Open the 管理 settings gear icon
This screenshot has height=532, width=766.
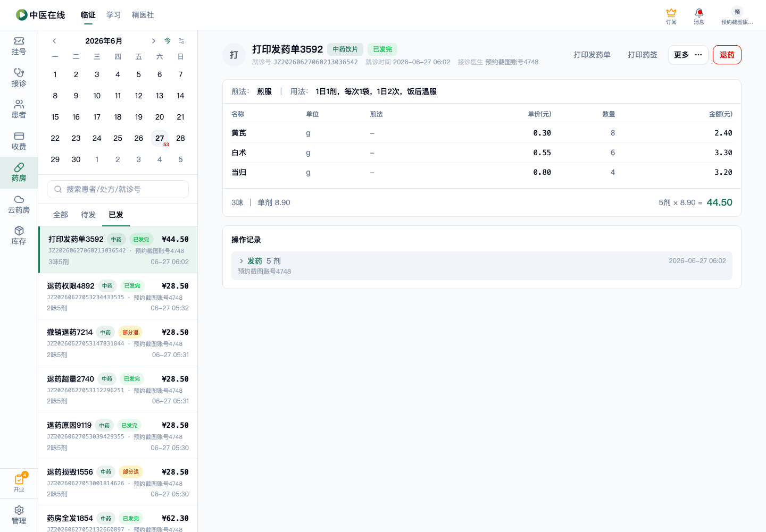19,515
